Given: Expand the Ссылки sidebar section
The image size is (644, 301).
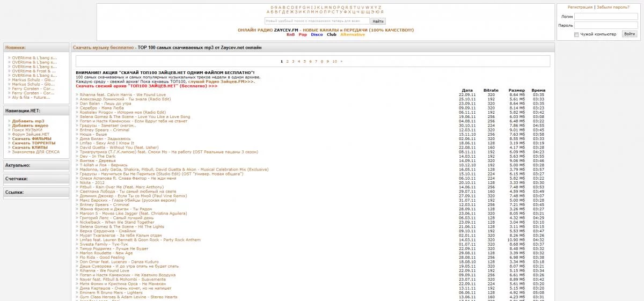Looking at the screenshot, I should (x=36, y=192).
